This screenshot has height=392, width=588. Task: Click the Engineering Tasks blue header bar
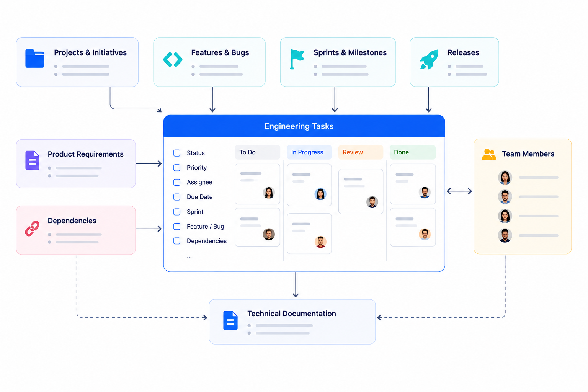point(304,126)
